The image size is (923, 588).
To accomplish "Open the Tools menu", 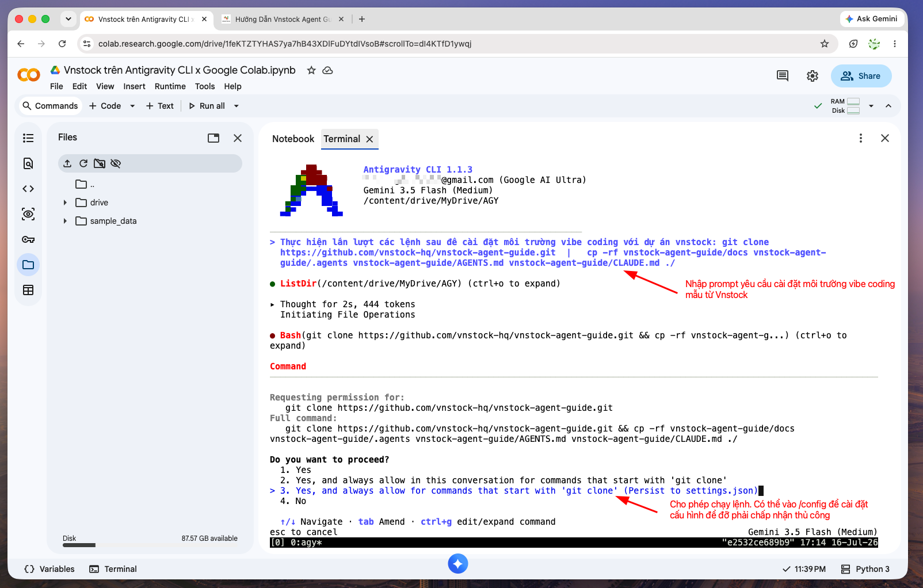I will coord(205,86).
